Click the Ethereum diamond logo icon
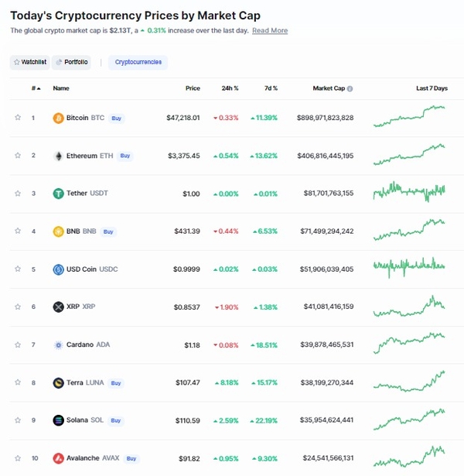464x476 pixels. 58,156
